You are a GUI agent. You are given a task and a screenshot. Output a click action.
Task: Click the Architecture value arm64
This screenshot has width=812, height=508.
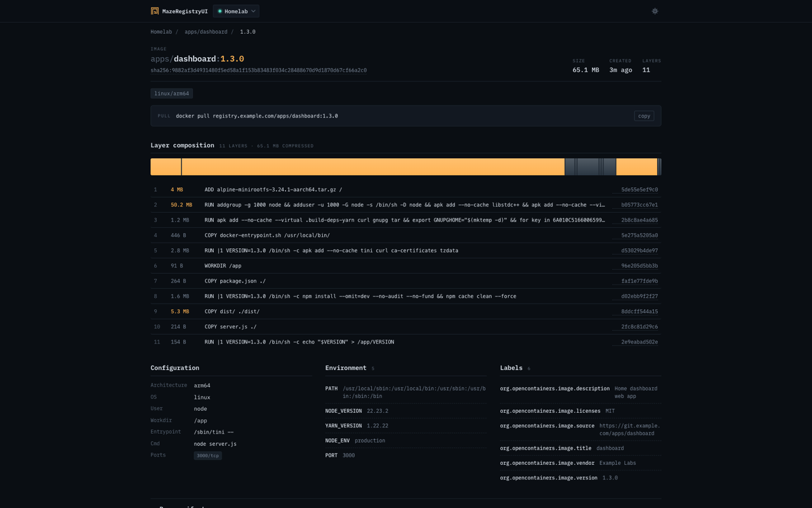point(202,385)
